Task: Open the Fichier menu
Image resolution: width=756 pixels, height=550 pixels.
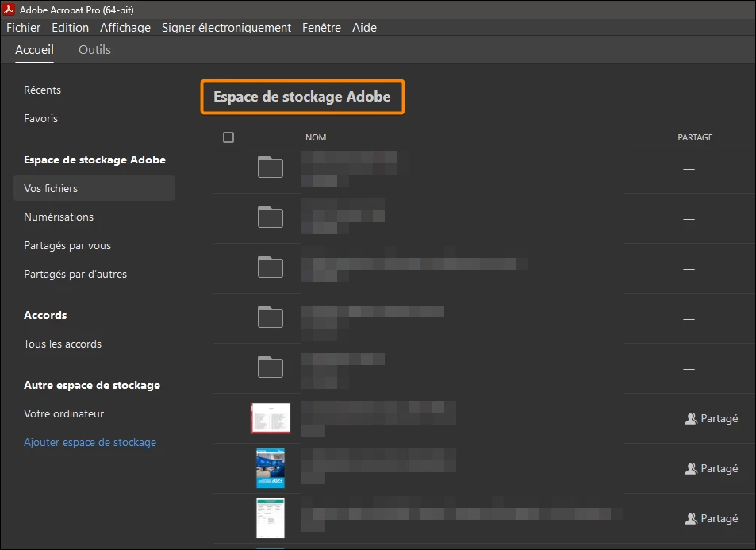Action: pyautogui.click(x=23, y=28)
